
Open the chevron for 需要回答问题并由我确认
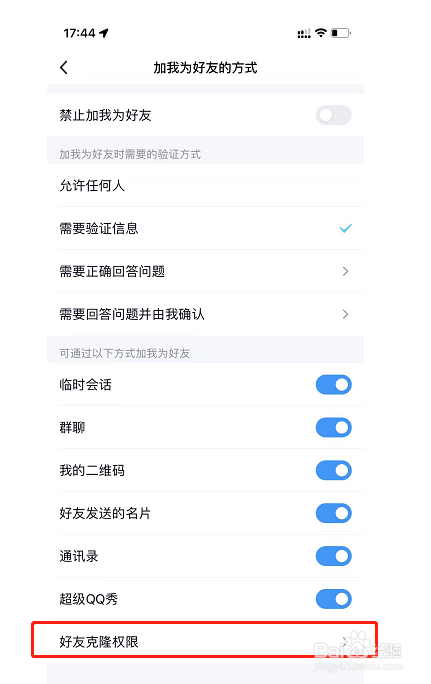(345, 314)
